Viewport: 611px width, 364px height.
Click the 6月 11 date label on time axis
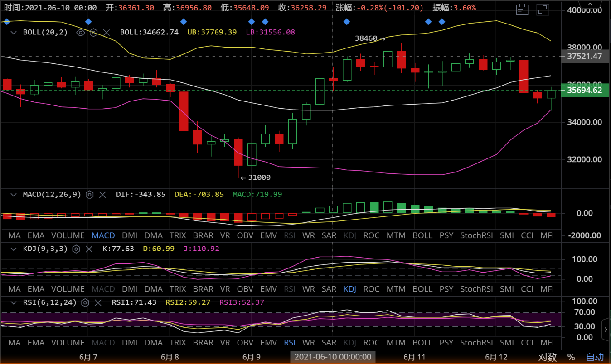coord(415,357)
